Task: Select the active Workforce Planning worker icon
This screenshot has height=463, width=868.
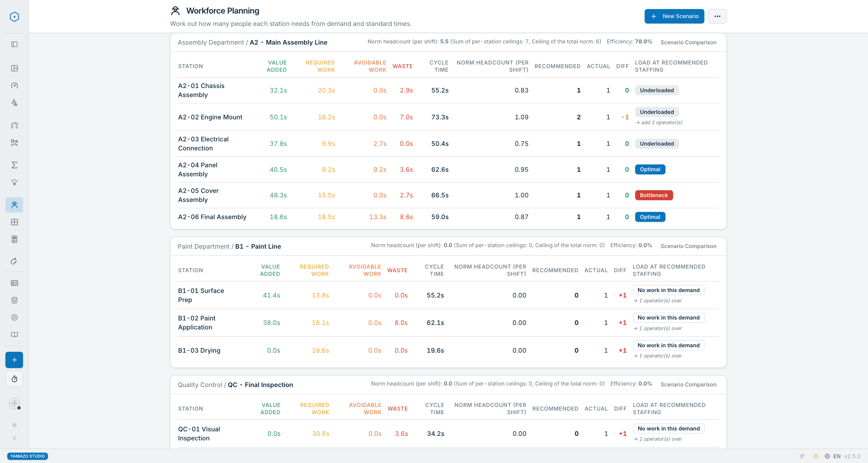Action: (x=14, y=205)
